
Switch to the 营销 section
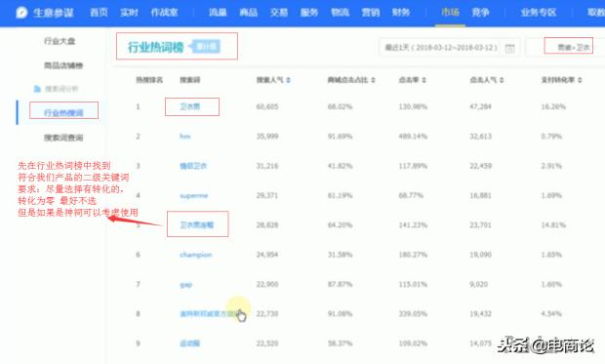point(371,13)
